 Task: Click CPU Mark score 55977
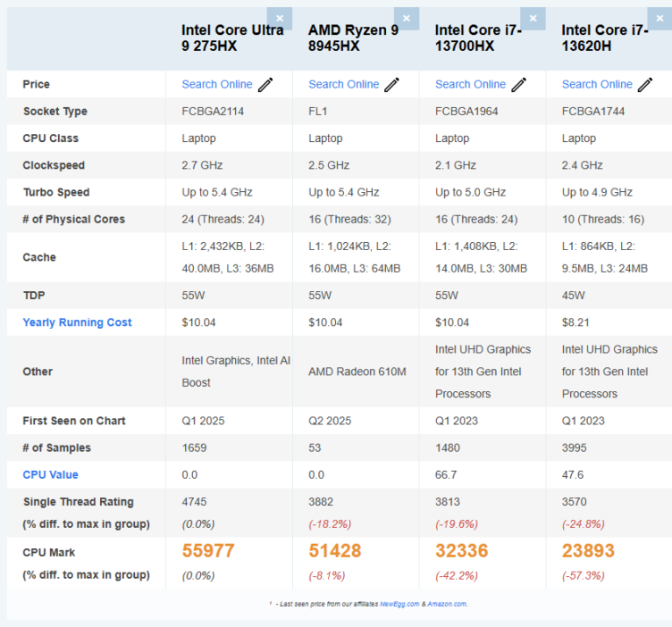pos(208,551)
